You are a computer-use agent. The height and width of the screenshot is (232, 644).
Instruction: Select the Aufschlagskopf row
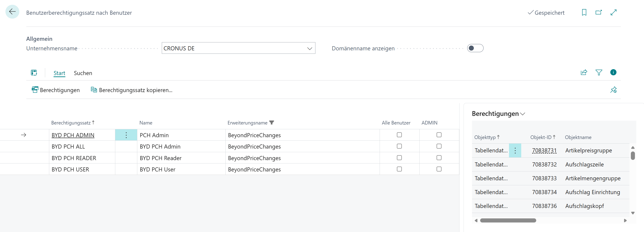point(551,206)
